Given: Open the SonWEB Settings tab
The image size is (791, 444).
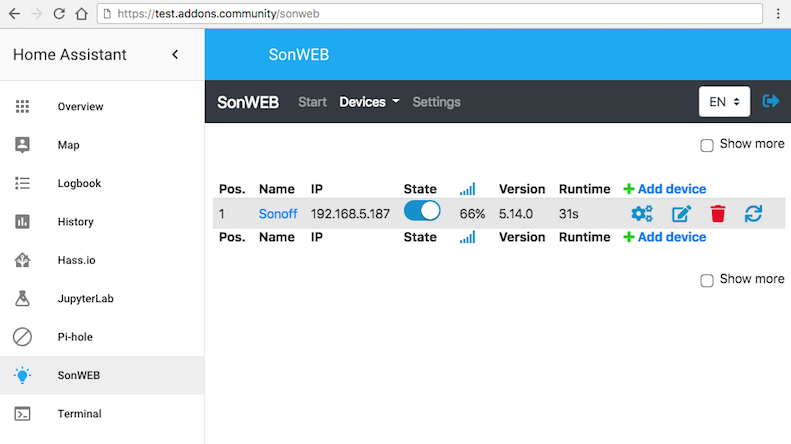Looking at the screenshot, I should [436, 102].
